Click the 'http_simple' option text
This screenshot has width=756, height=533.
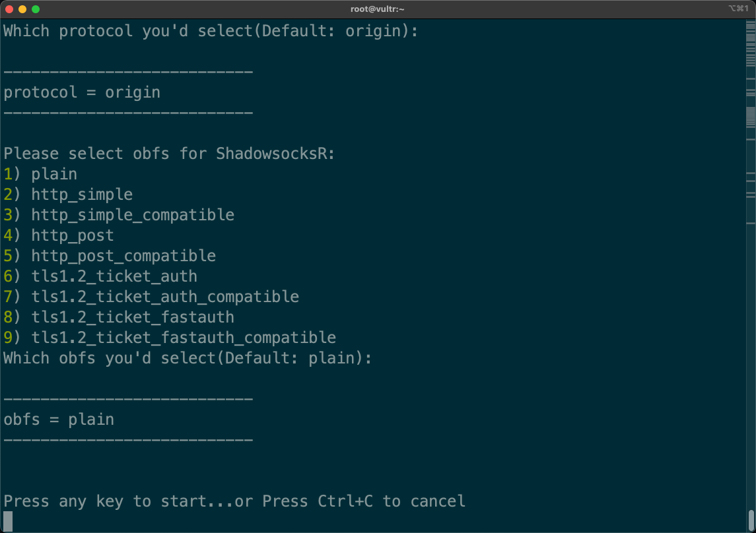tap(82, 195)
